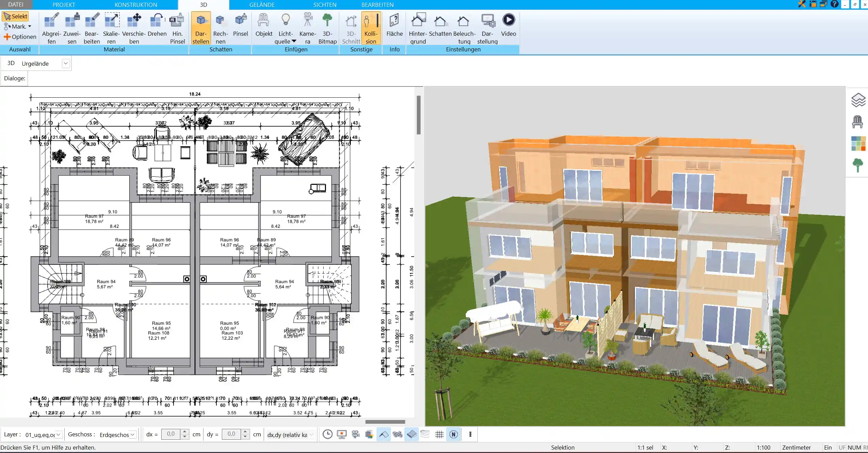868x453 pixels.
Task: Open the plants tree icon in sidebar
Action: (x=858, y=165)
